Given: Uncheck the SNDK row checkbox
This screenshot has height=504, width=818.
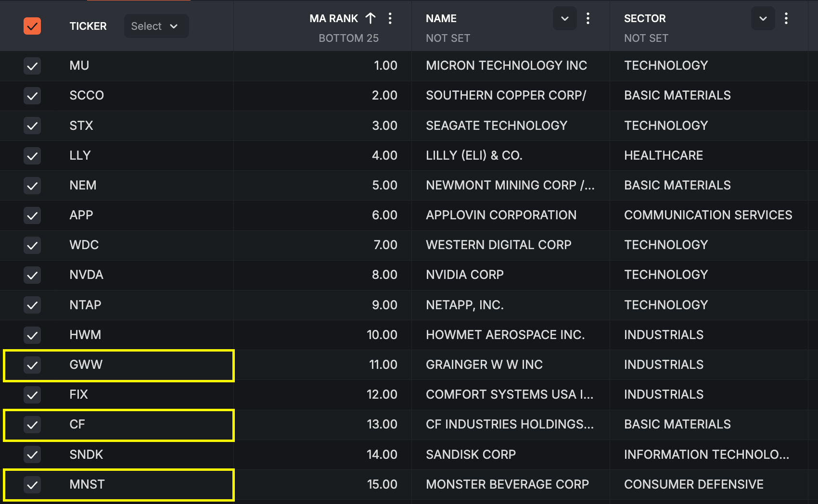Looking at the screenshot, I should [x=32, y=454].
